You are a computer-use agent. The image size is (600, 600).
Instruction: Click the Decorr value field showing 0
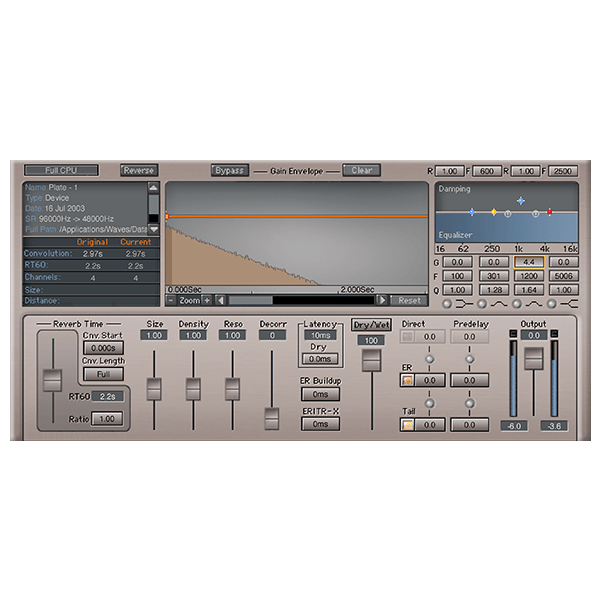(x=272, y=336)
